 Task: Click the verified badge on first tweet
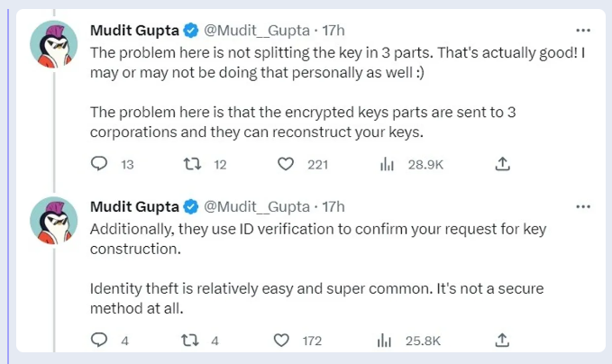tap(191, 31)
